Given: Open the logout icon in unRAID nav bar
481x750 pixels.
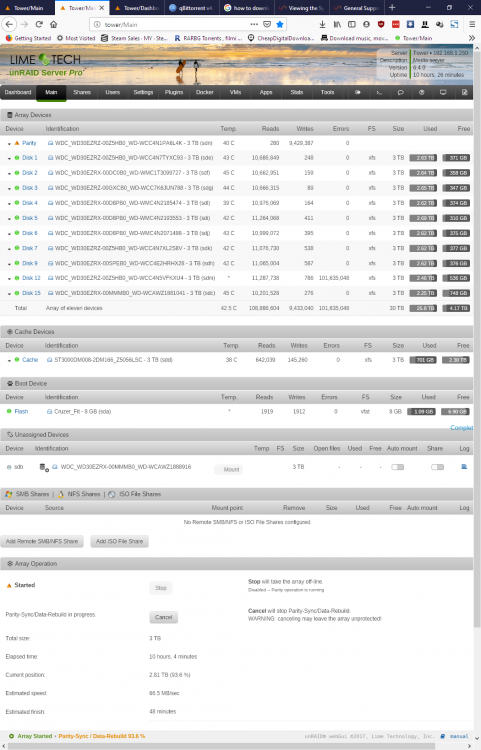Looking at the screenshot, I should point(358,92).
